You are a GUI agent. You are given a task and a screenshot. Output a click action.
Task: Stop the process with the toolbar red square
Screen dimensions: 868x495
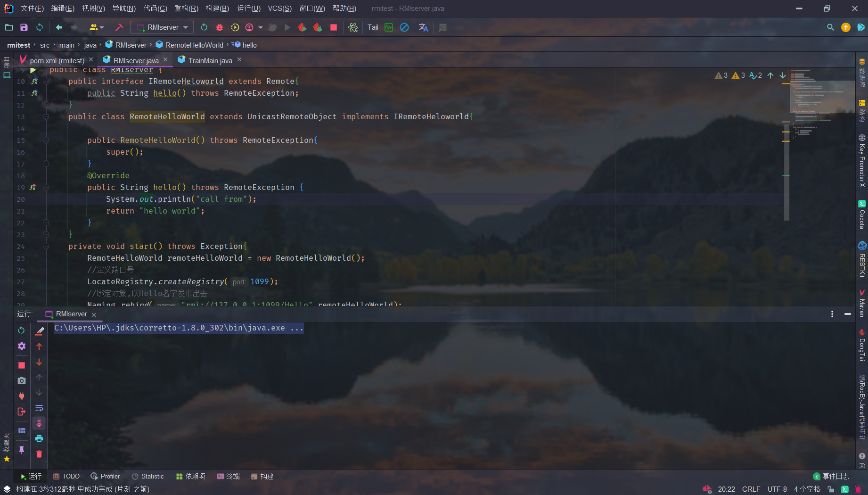tap(334, 27)
